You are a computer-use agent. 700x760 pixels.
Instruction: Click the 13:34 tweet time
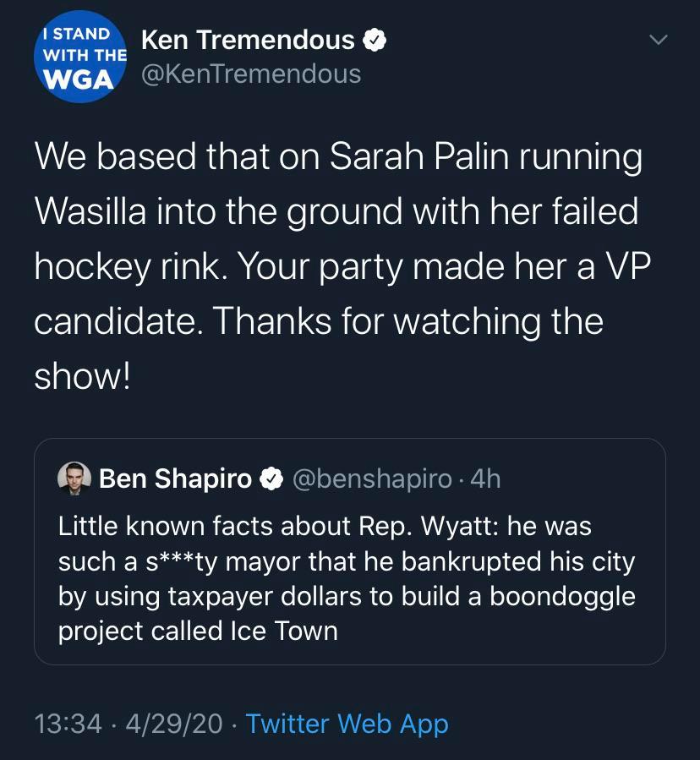[x=68, y=724]
